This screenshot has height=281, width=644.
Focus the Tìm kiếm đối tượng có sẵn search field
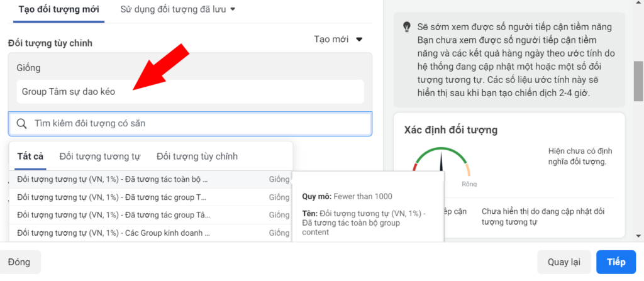190,124
